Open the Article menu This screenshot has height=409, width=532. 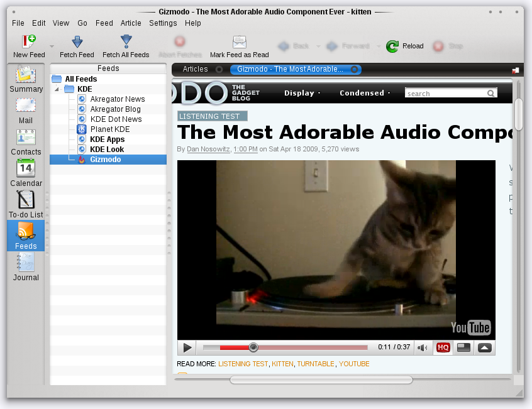(131, 23)
